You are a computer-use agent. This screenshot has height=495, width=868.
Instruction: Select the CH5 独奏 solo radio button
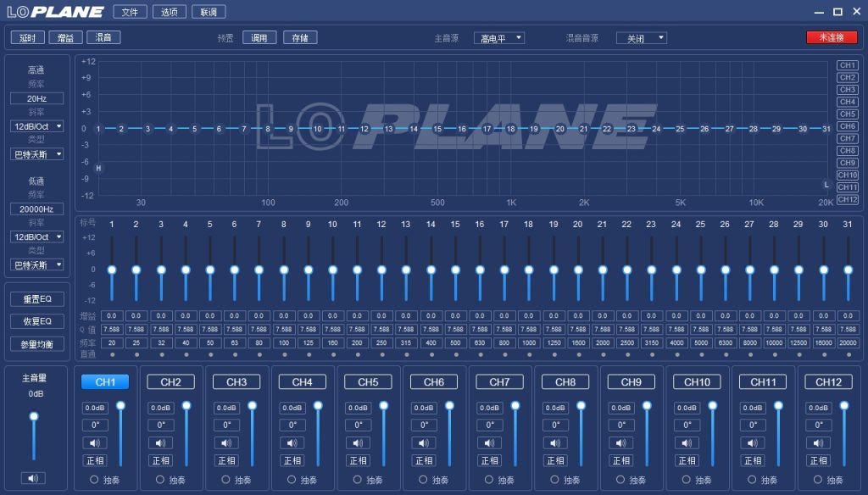click(358, 480)
